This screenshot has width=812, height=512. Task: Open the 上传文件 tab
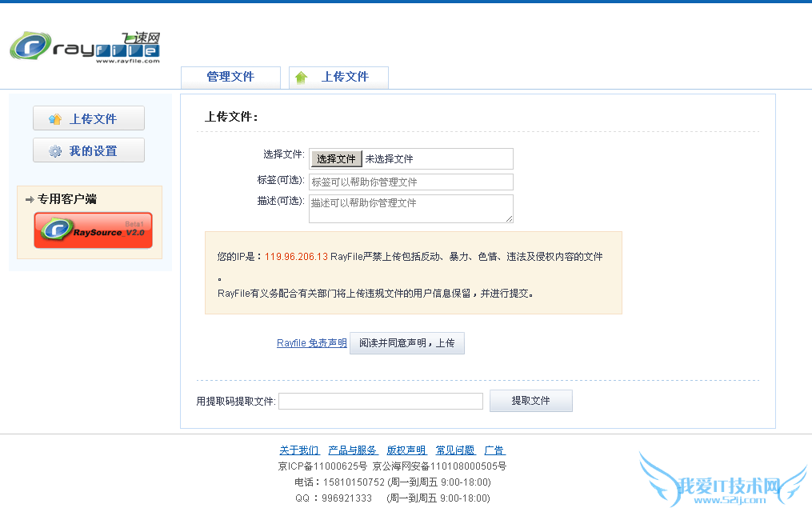point(338,77)
